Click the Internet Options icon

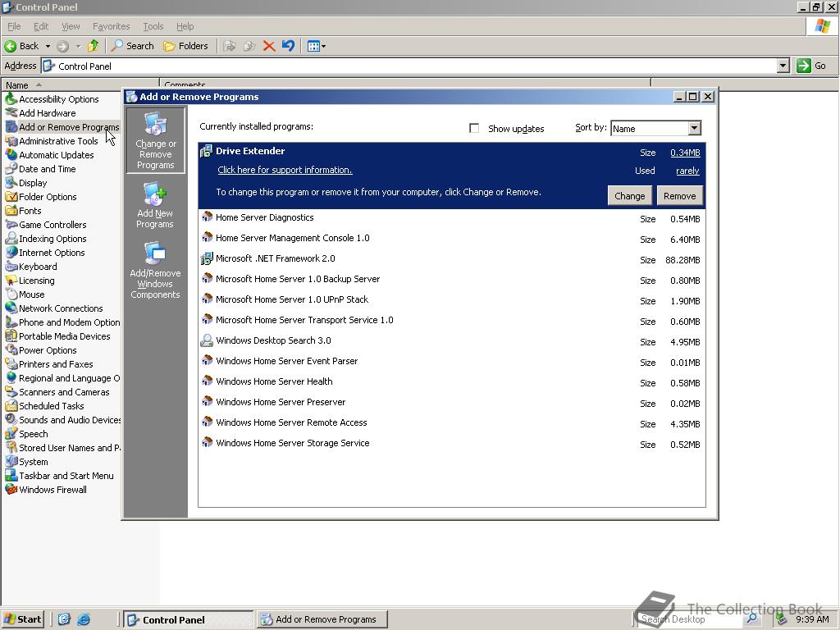point(11,253)
